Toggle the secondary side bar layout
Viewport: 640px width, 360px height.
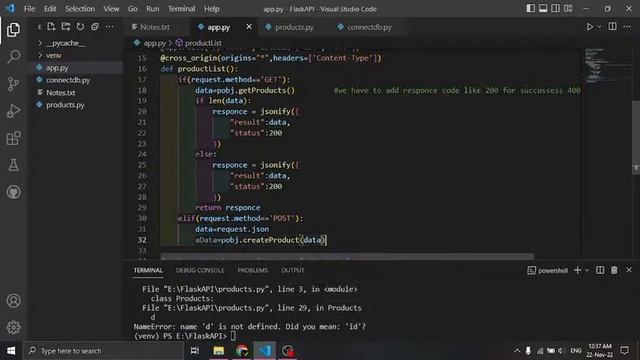(x=556, y=9)
